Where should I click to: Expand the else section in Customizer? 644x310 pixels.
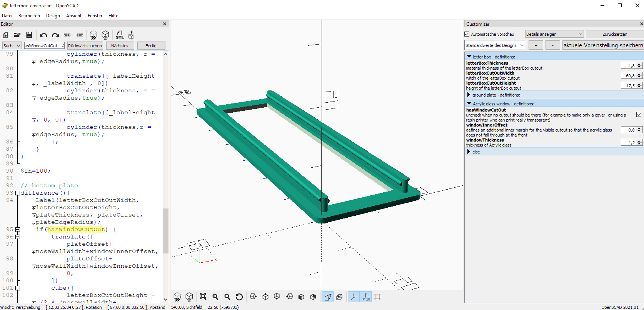click(x=469, y=152)
